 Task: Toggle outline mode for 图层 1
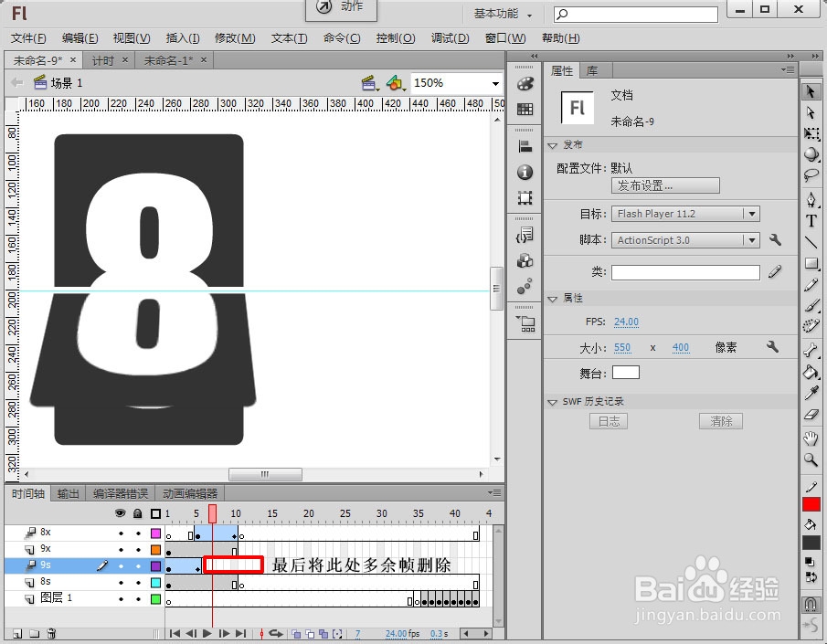point(155,599)
